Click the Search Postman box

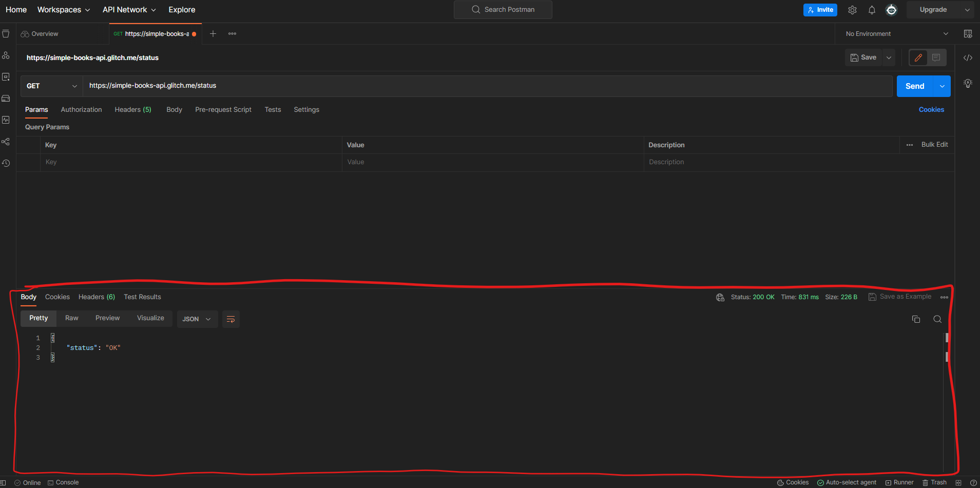pos(503,10)
